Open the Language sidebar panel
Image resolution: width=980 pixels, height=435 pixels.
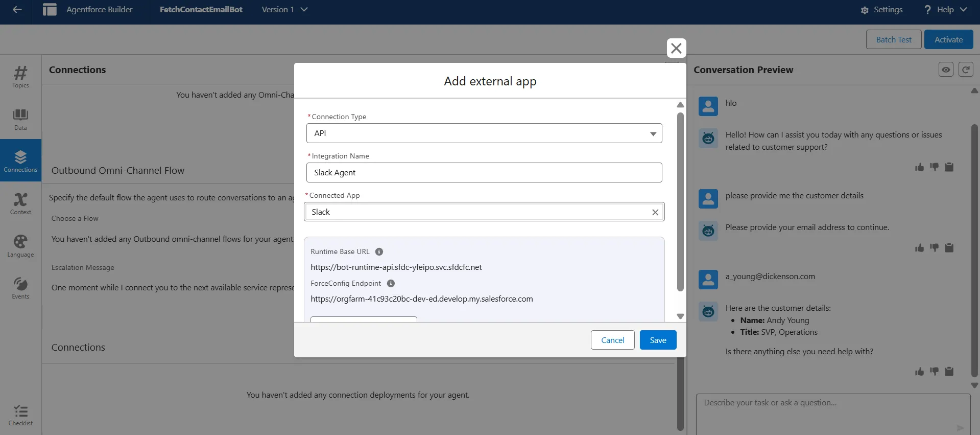pos(20,246)
